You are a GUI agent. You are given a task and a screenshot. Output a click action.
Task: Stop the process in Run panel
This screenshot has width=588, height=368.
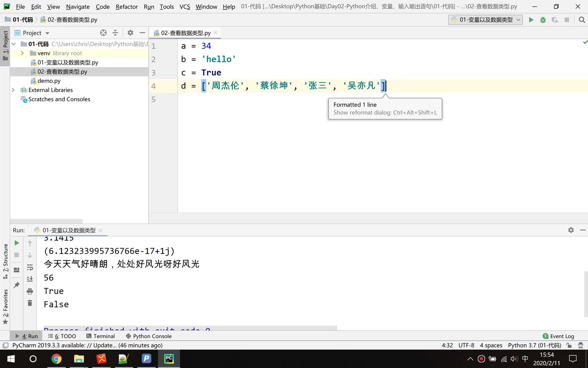pyautogui.click(x=16, y=255)
